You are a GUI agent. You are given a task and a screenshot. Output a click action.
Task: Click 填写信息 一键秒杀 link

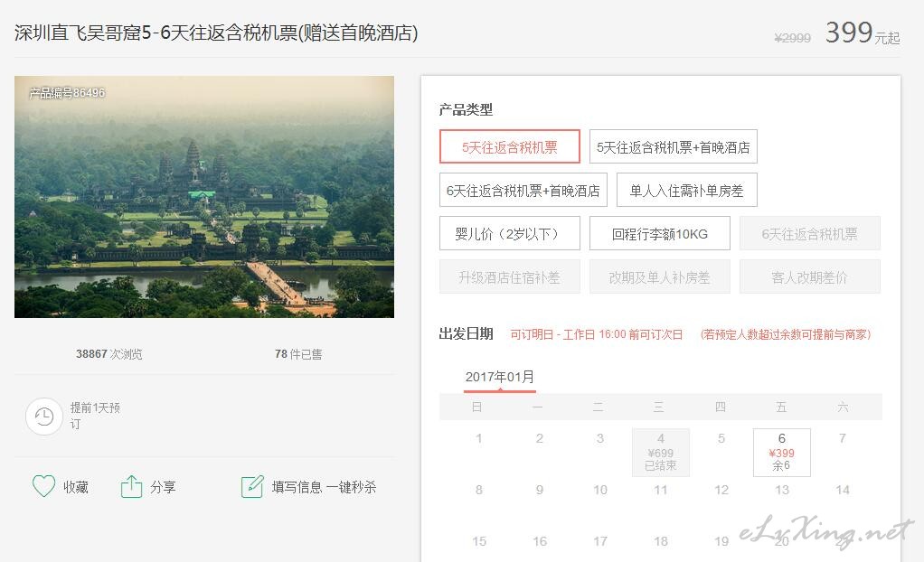[x=324, y=487]
